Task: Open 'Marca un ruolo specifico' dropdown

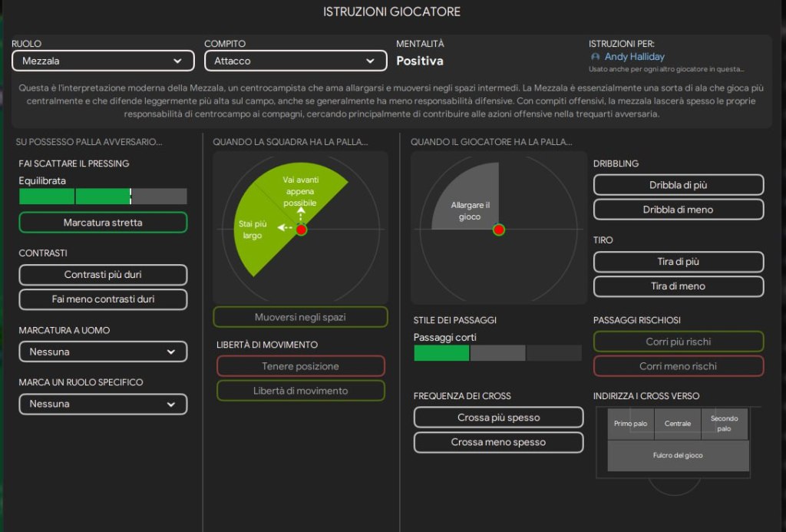Action: tap(103, 404)
